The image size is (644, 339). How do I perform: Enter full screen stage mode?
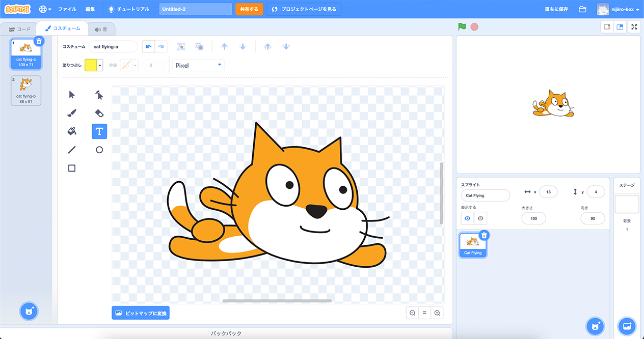634,27
